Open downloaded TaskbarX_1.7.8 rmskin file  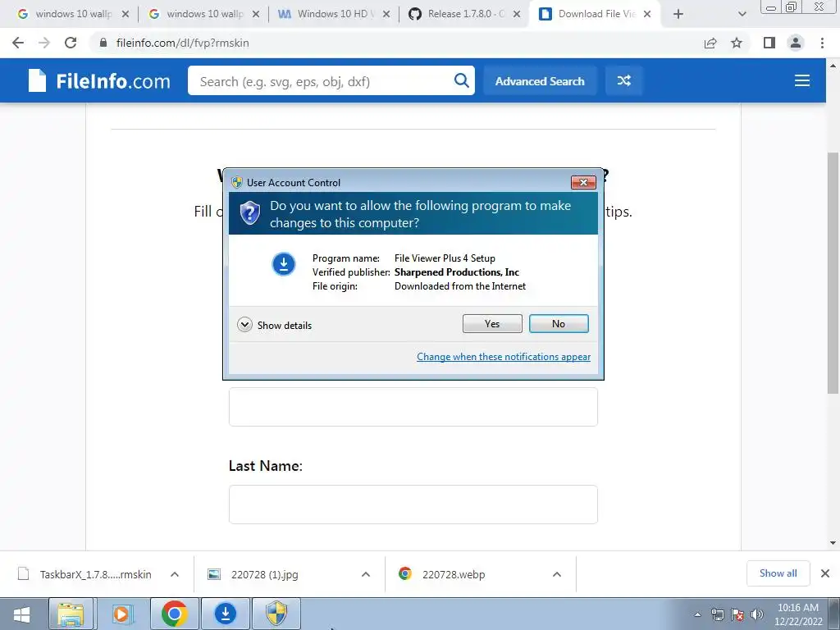tap(85, 574)
